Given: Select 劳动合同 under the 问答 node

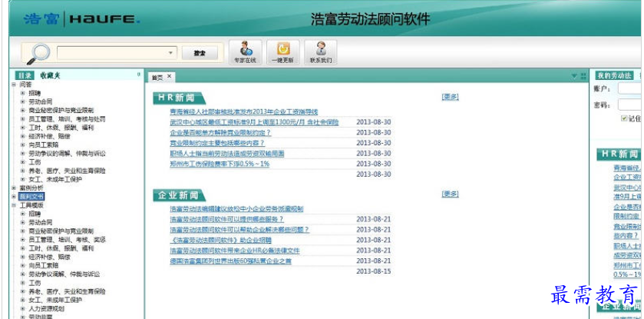Looking at the screenshot, I should click(40, 101).
